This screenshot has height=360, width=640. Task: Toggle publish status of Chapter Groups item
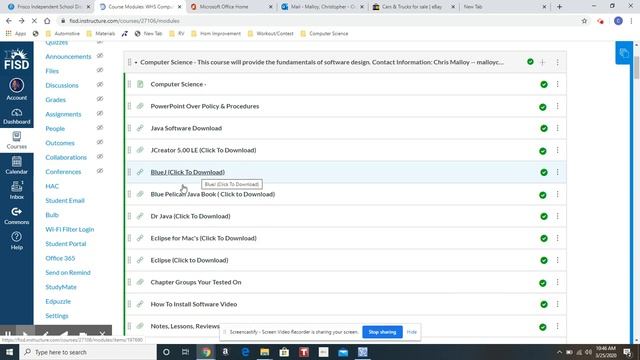click(543, 283)
